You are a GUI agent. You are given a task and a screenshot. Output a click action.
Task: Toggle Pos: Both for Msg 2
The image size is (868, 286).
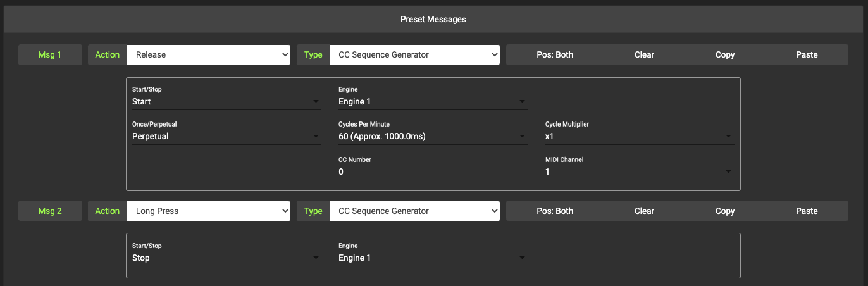(x=554, y=211)
